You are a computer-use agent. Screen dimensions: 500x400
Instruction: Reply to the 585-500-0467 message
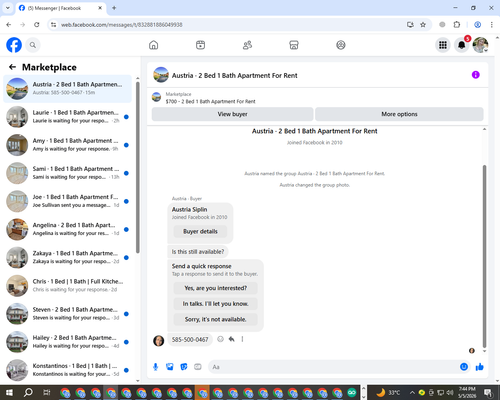[231, 339]
